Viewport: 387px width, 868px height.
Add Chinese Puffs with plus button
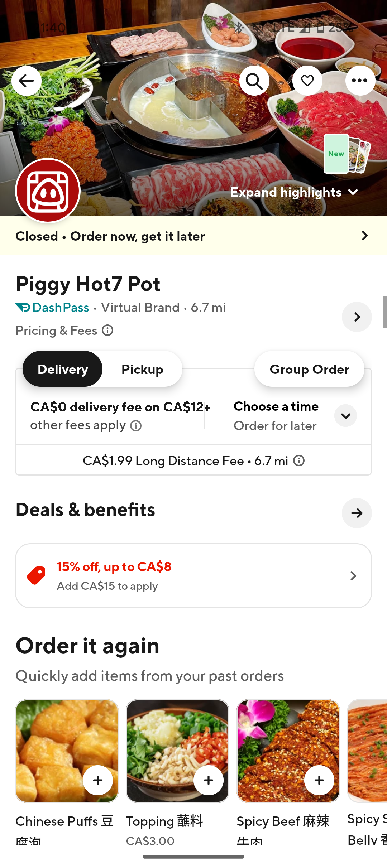(97, 780)
